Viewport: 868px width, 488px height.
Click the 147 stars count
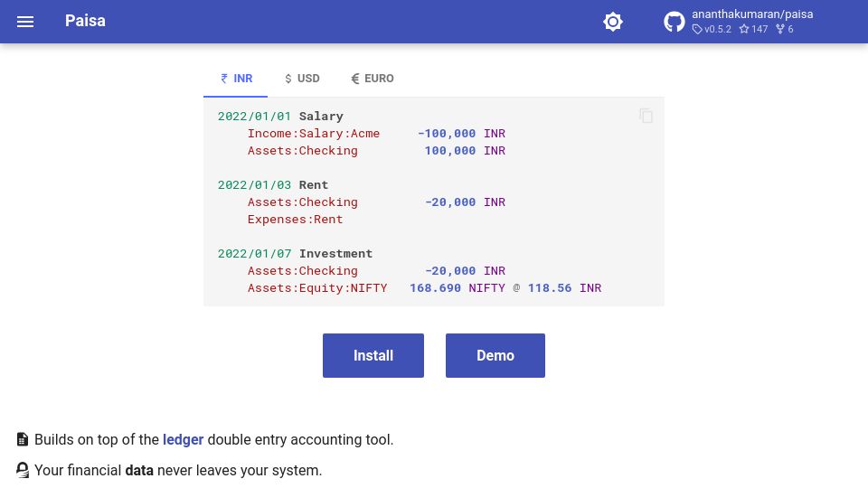[753, 29]
